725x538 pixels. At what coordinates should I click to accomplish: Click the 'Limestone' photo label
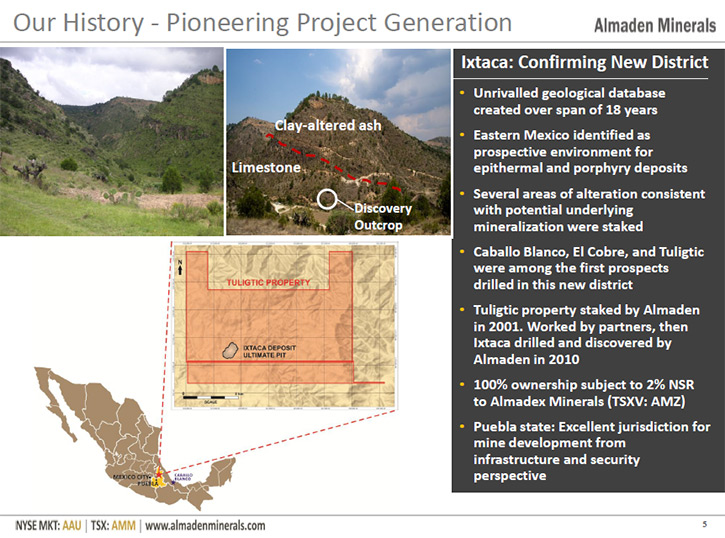point(266,167)
